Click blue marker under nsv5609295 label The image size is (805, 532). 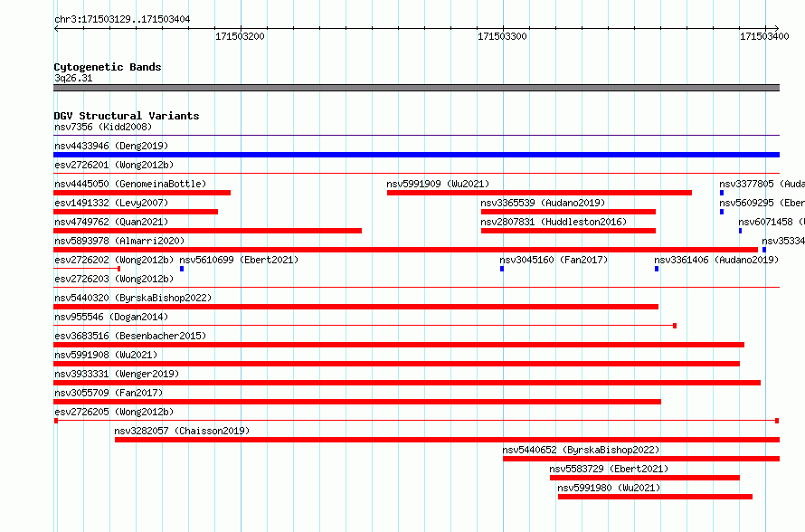point(722,212)
